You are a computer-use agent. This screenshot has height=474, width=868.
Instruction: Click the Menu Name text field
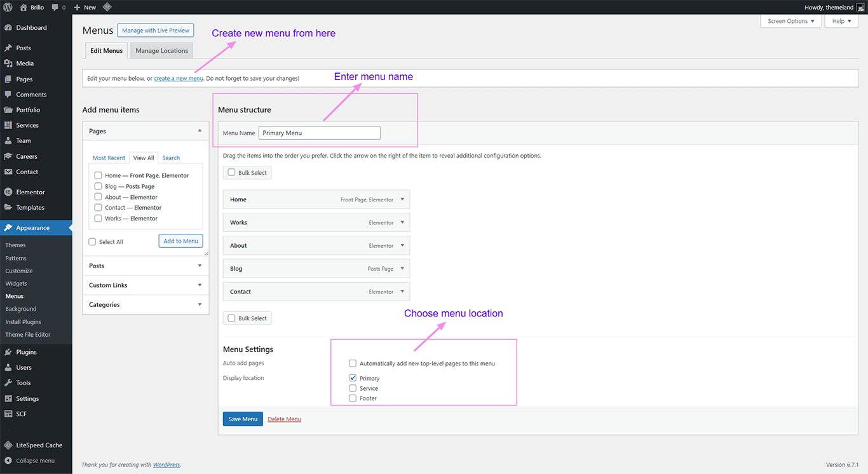click(319, 133)
